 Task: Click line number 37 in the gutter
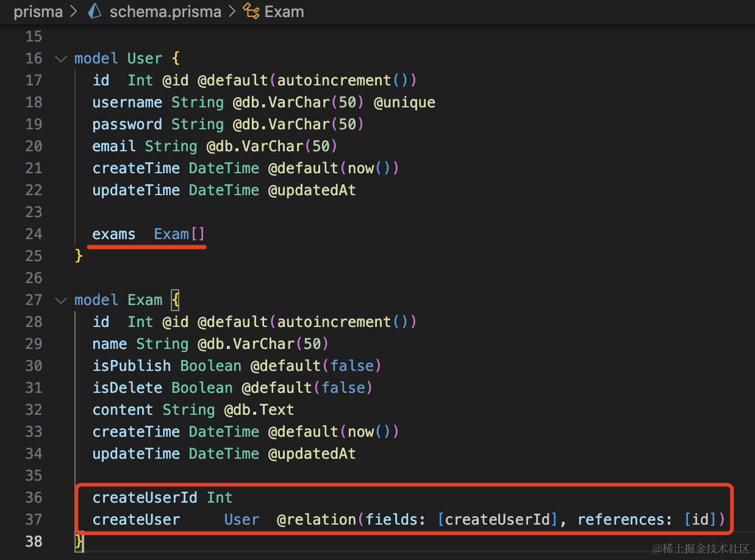(34, 520)
